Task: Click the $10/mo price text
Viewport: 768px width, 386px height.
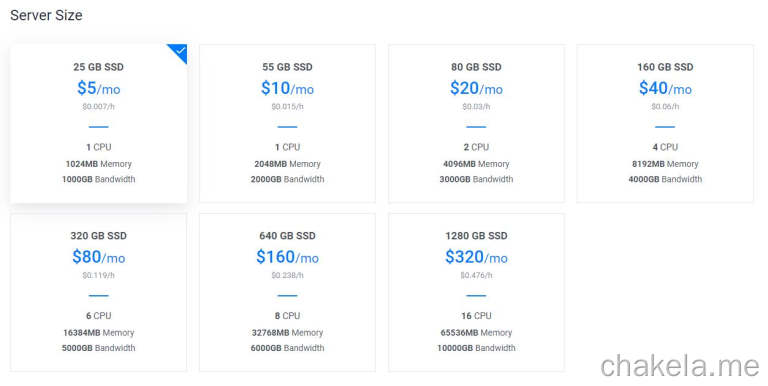Action: point(288,88)
